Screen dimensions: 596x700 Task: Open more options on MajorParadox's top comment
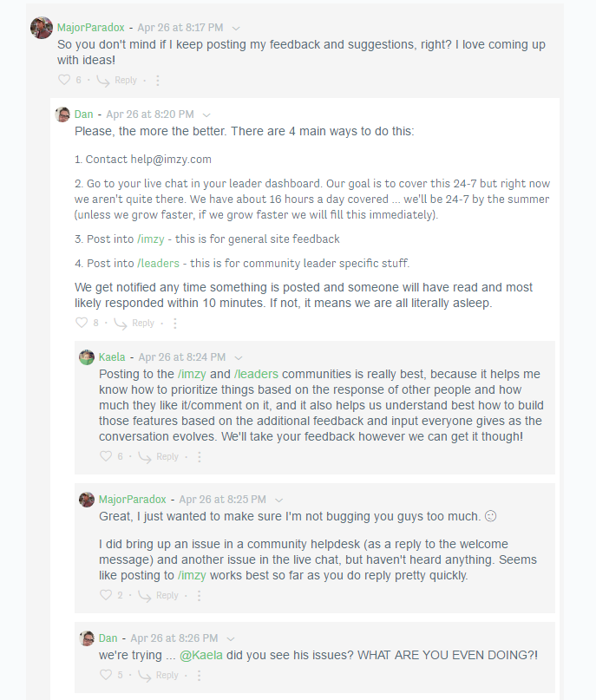(157, 80)
